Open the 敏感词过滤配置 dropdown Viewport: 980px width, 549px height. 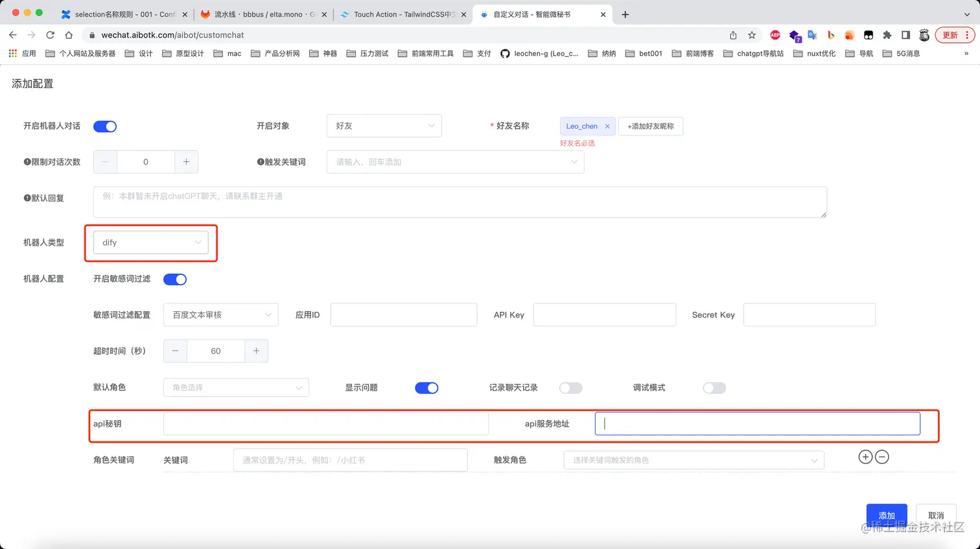[x=221, y=315]
